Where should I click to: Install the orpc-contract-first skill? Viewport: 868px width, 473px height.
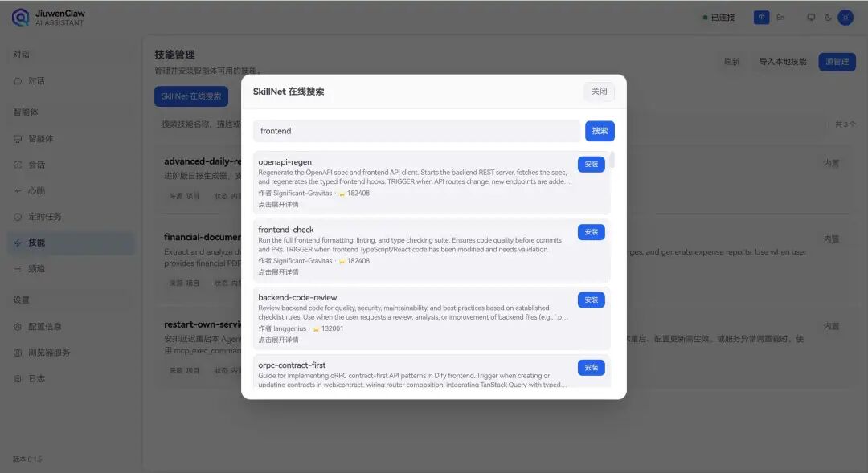coord(592,368)
